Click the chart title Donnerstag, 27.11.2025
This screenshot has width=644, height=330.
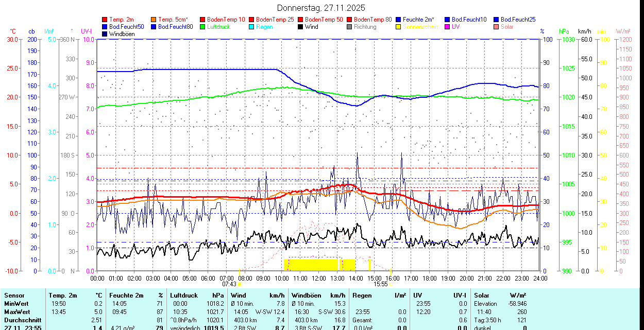click(x=321, y=8)
